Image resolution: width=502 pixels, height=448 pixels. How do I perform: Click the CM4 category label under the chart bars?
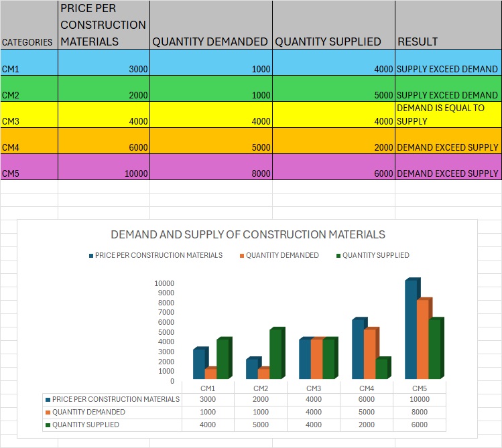coord(367,388)
